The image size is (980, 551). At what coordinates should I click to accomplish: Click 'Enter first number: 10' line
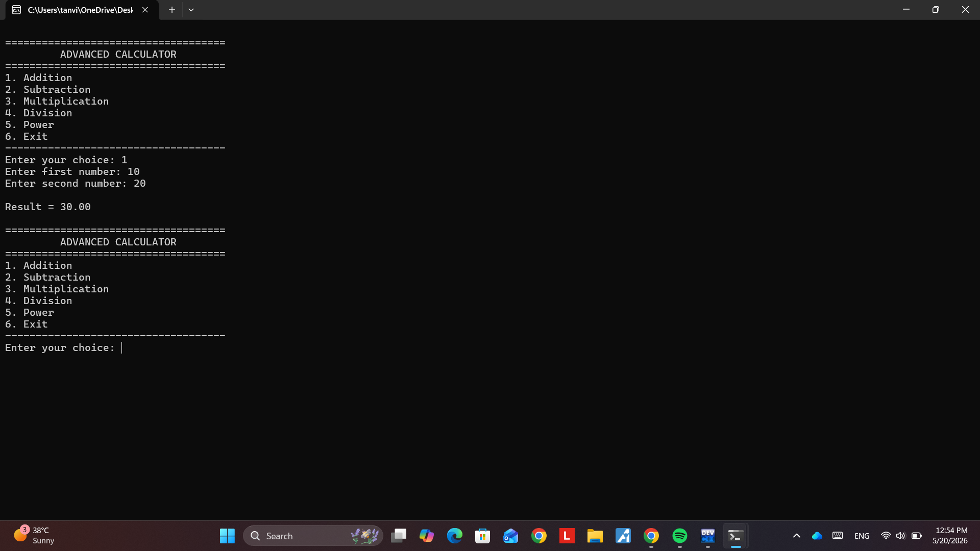point(72,171)
